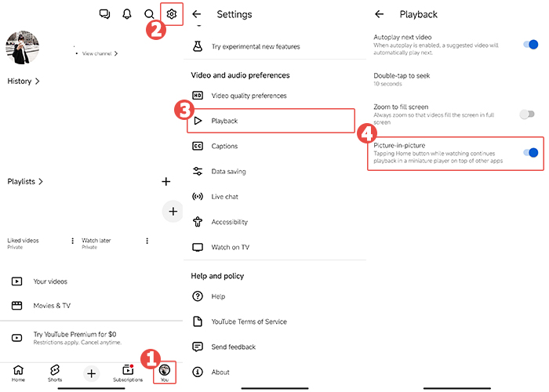The height and width of the screenshot is (392, 549).
Task: Tap the Live chat broadcast icon
Action: [x=198, y=196]
